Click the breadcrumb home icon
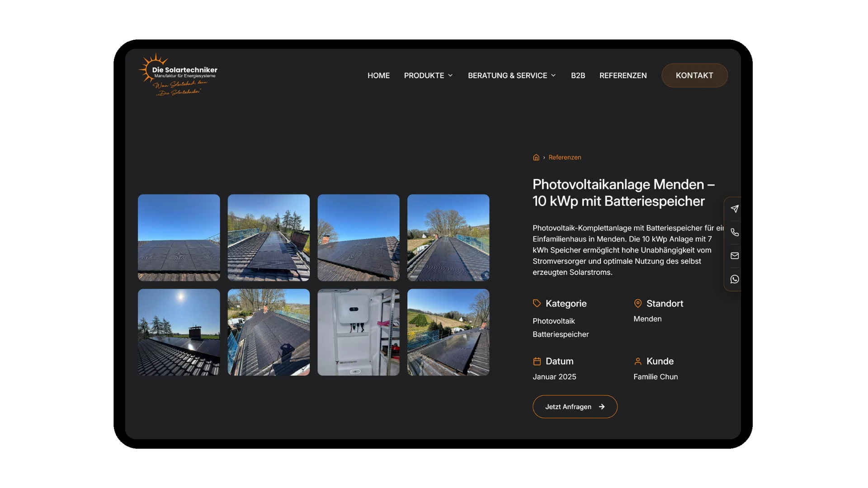The height and width of the screenshot is (488, 868). click(536, 157)
